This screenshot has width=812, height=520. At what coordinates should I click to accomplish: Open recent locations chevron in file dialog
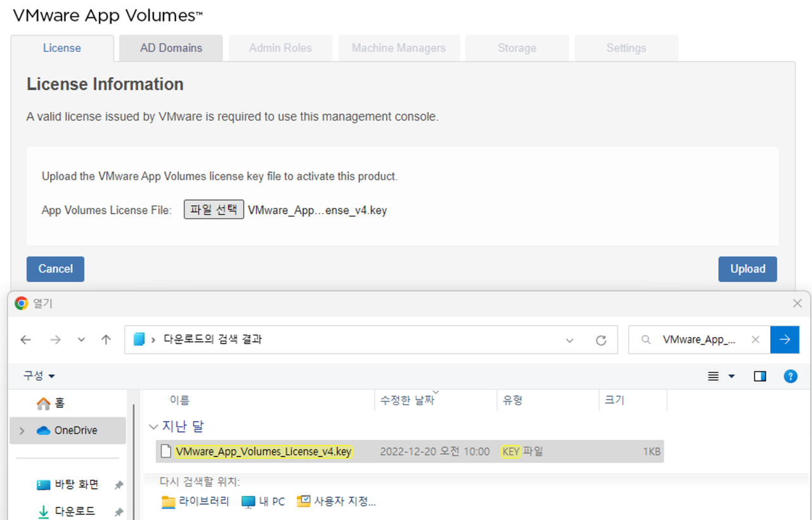(81, 340)
